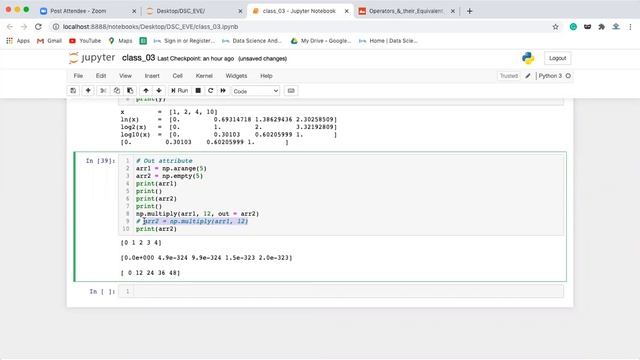Copy selected cells in the toolbar
The height and width of the screenshot is (360, 640).
[117, 91]
